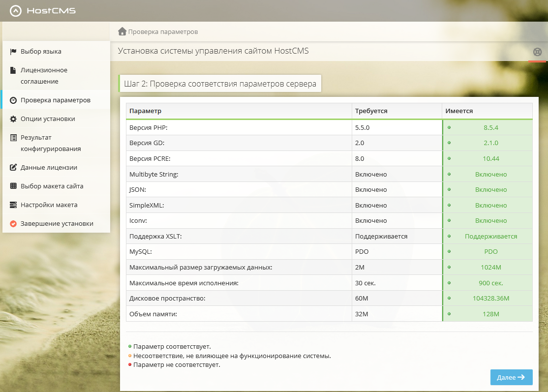
Task: Click the Версия PCRE: row label
Action: (x=150, y=158)
